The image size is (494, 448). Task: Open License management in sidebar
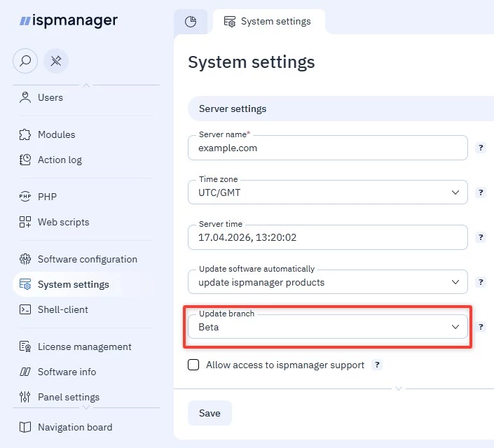tap(84, 346)
